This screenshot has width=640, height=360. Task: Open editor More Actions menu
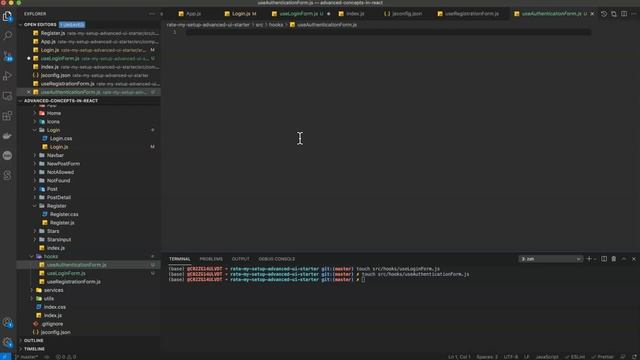tap(634, 13)
